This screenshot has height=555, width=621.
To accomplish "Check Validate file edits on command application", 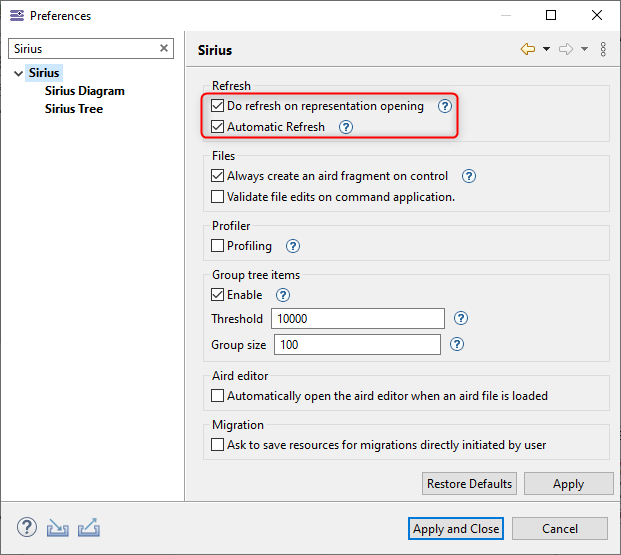I will click(218, 197).
